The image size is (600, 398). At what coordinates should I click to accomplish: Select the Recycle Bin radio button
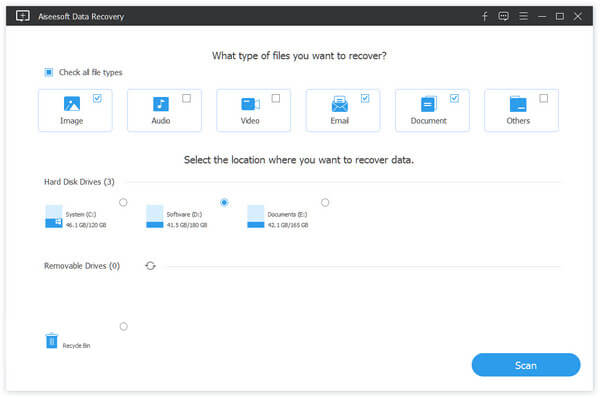tap(124, 326)
